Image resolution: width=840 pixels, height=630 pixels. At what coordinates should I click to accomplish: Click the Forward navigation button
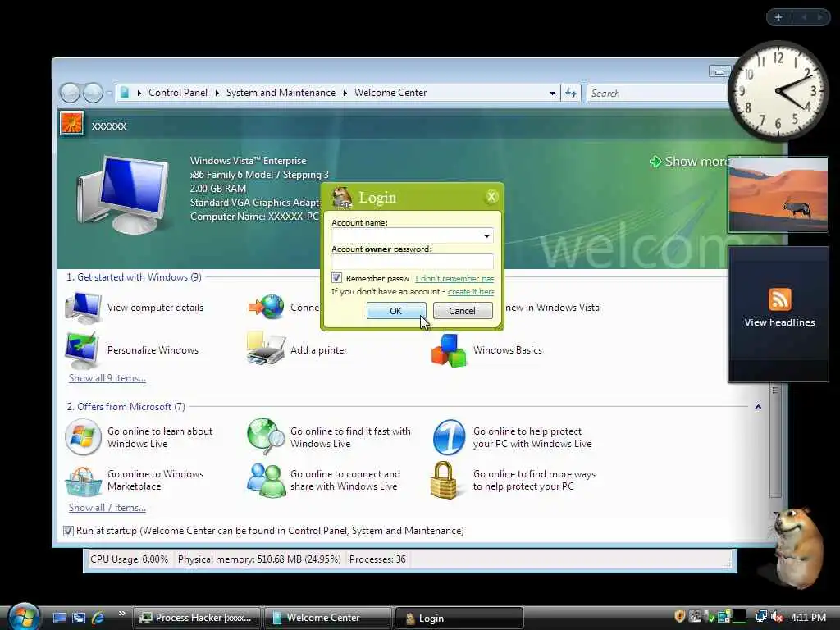(93, 93)
